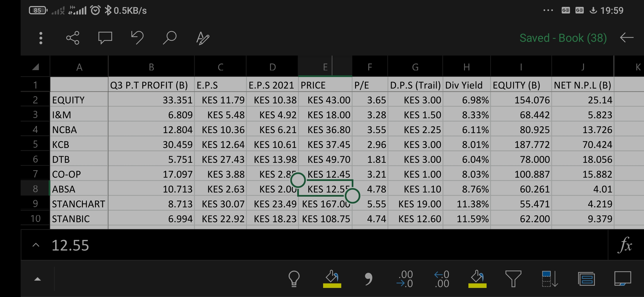Viewport: 644px width, 297px height.
Task: Select column F header
Action: pos(370,67)
